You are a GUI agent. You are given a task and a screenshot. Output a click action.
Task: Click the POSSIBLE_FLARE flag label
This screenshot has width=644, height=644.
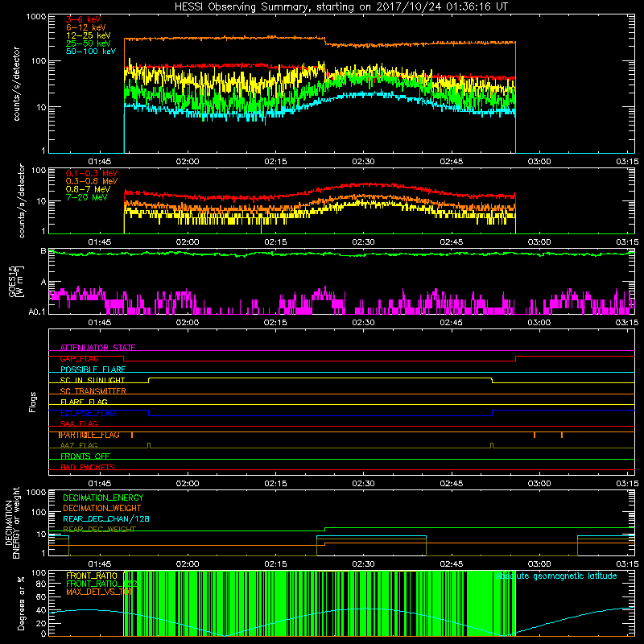pos(93,369)
